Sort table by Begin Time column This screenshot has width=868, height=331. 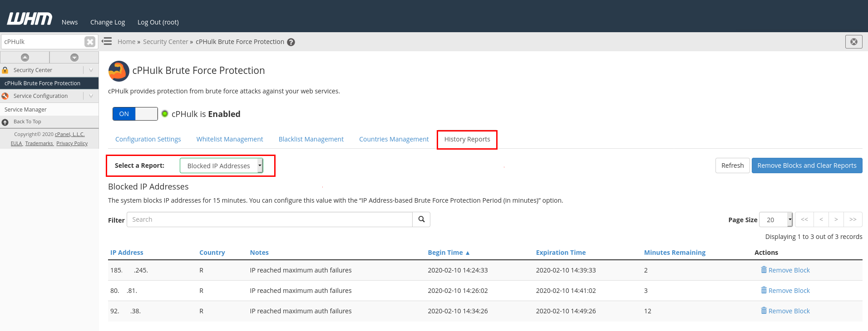click(x=449, y=253)
